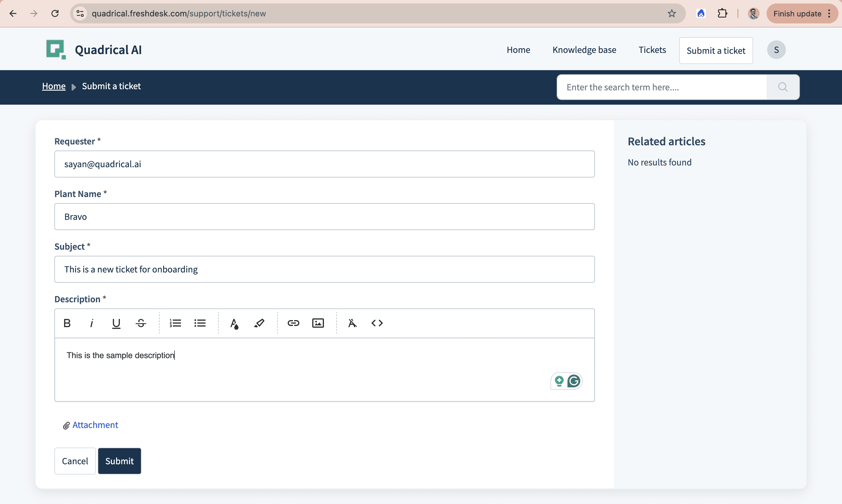This screenshot has width=842, height=504.
Task: Toggle italic formatting in editor toolbar
Action: coord(92,323)
